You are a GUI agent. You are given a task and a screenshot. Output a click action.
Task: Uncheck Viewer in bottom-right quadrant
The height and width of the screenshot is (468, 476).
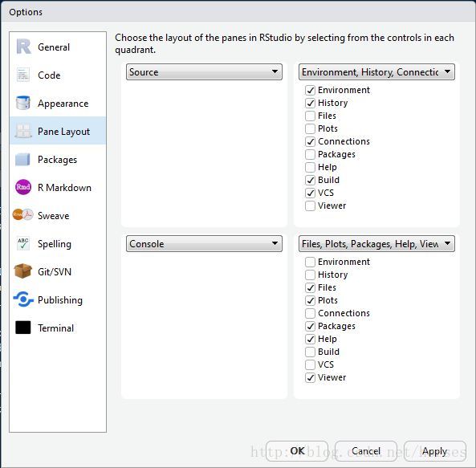310,377
